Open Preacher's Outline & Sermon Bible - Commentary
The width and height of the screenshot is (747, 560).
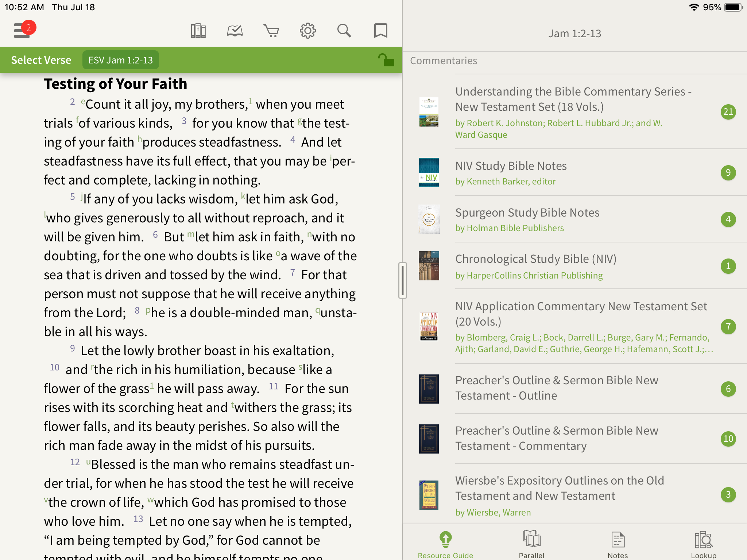(575, 439)
